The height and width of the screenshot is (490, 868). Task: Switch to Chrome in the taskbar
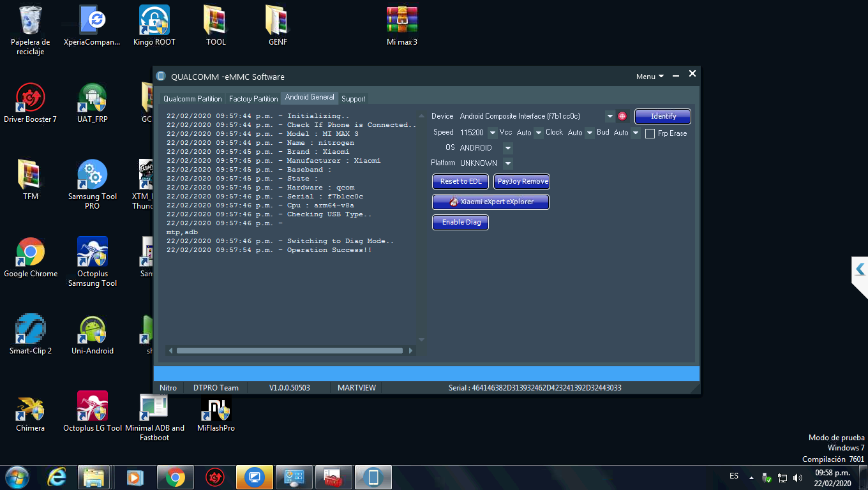click(176, 477)
